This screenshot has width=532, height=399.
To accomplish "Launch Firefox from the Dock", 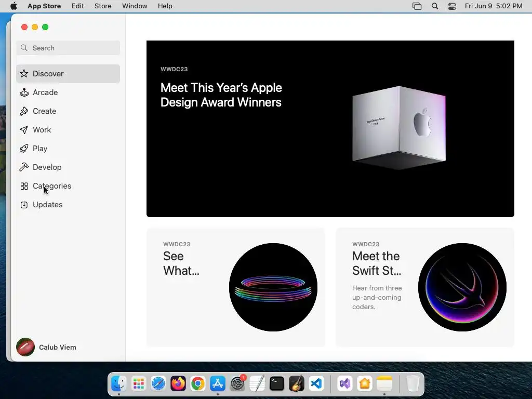I will 178,384.
